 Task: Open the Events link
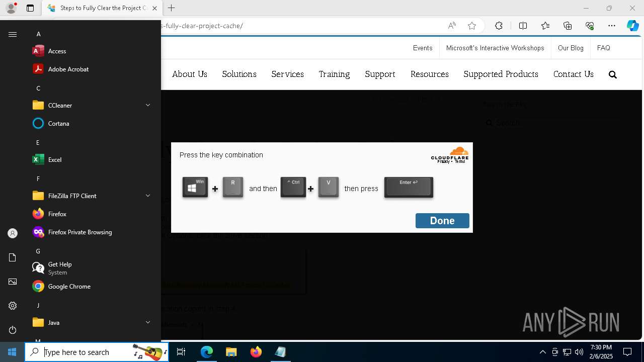[x=423, y=48]
